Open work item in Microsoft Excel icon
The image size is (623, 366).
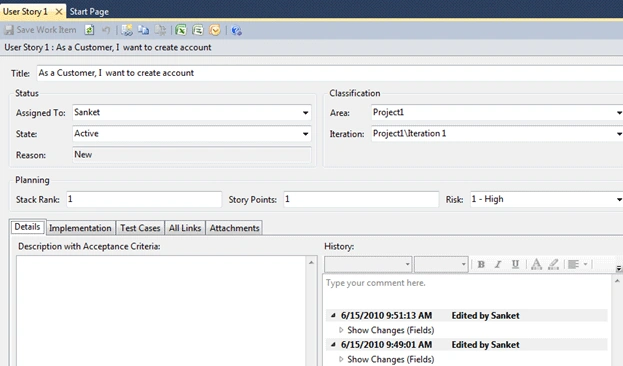tap(181, 30)
